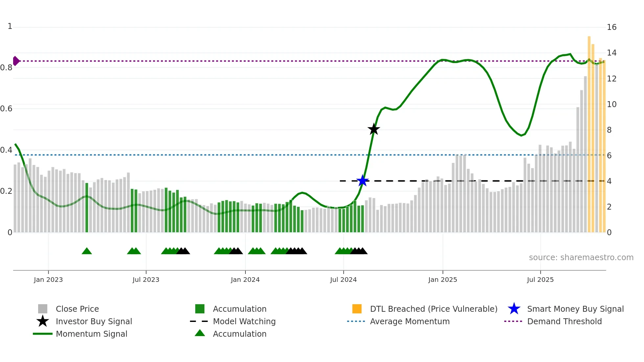
Task: Click green triangle Accumulation legend icon
Action: click(200, 333)
